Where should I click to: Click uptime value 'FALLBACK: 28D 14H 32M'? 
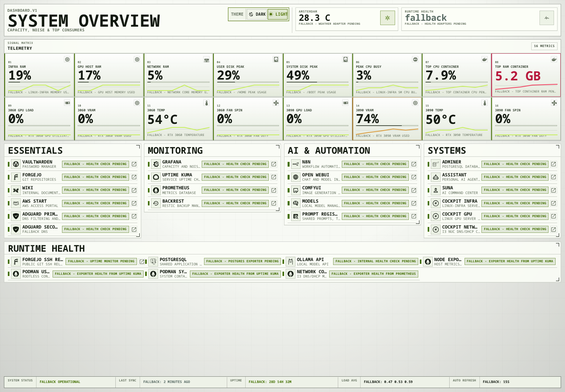point(270,382)
